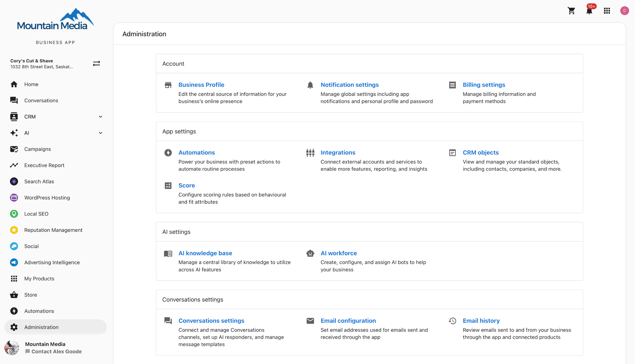Viewport: 635px width, 364px height.
Task: Click Contact Alex Goode link
Action: click(x=56, y=352)
